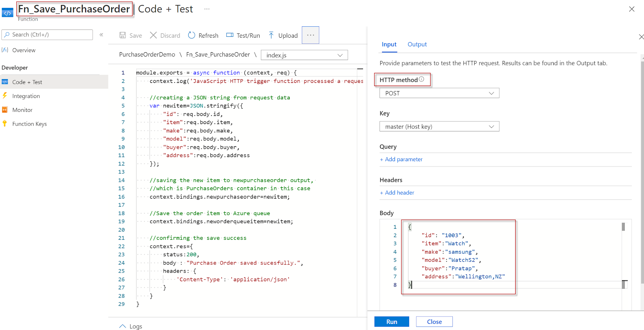Select the Input tab

coord(389,44)
